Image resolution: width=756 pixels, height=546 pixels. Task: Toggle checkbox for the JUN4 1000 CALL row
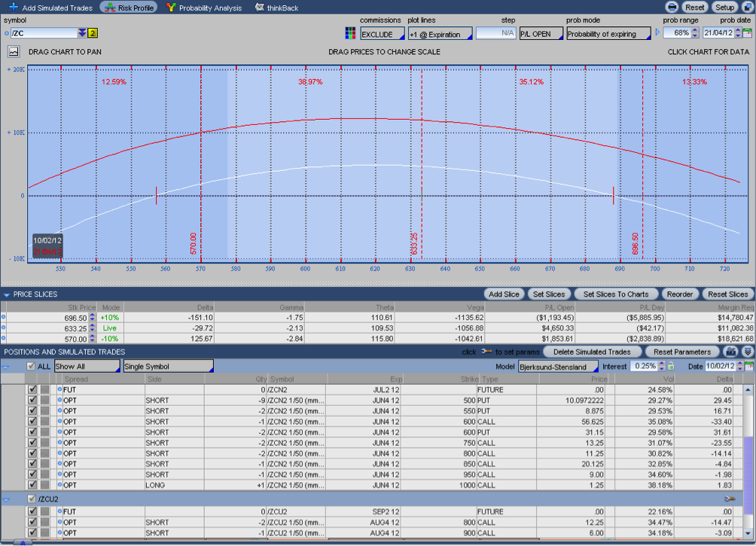(32, 485)
